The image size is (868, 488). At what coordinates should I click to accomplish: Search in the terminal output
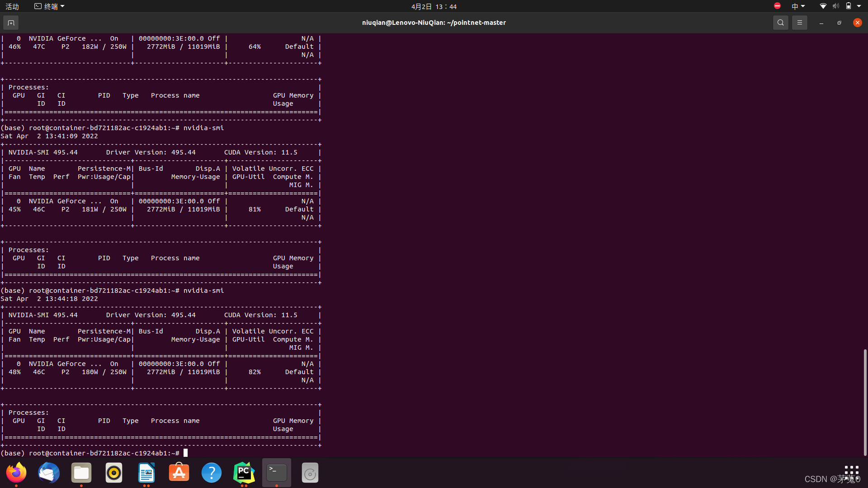coord(780,23)
